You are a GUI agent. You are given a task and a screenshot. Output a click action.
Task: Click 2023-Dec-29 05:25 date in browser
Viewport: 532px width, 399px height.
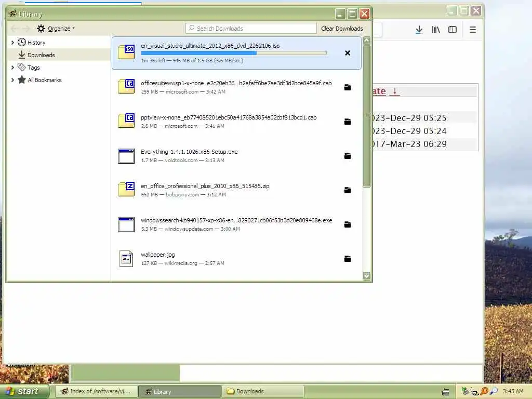(410, 118)
